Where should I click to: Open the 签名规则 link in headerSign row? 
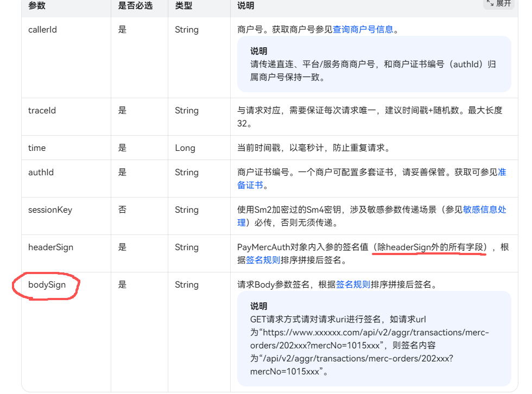[x=263, y=260]
